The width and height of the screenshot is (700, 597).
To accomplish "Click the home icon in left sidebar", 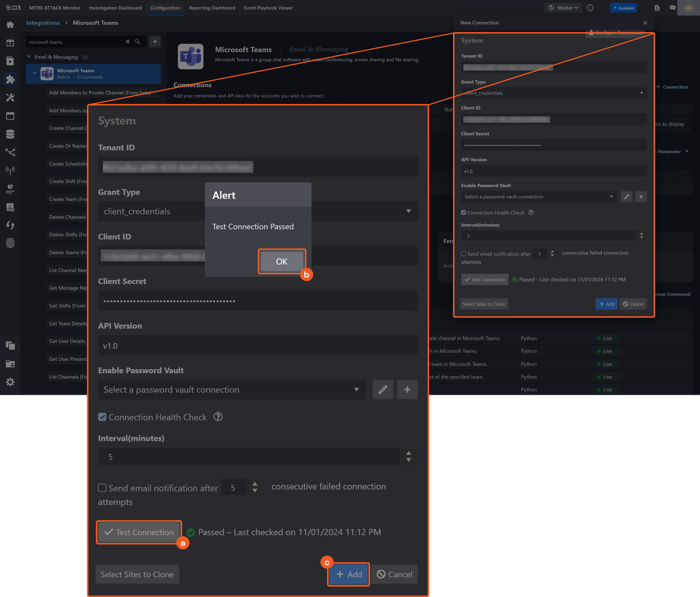I will click(10, 25).
